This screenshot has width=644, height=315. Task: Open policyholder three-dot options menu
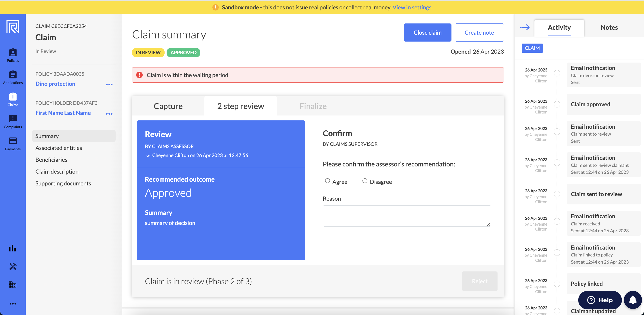[109, 114]
